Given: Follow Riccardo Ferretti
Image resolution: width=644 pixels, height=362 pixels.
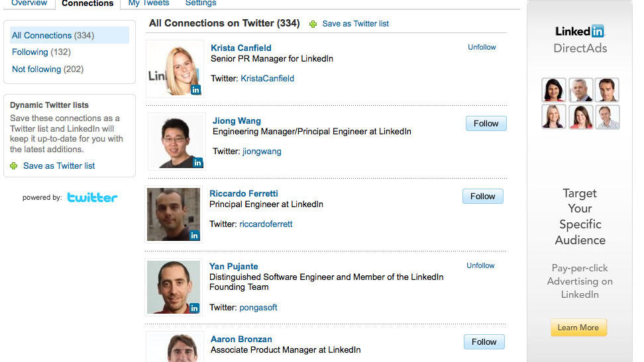Looking at the screenshot, I should click(482, 197).
